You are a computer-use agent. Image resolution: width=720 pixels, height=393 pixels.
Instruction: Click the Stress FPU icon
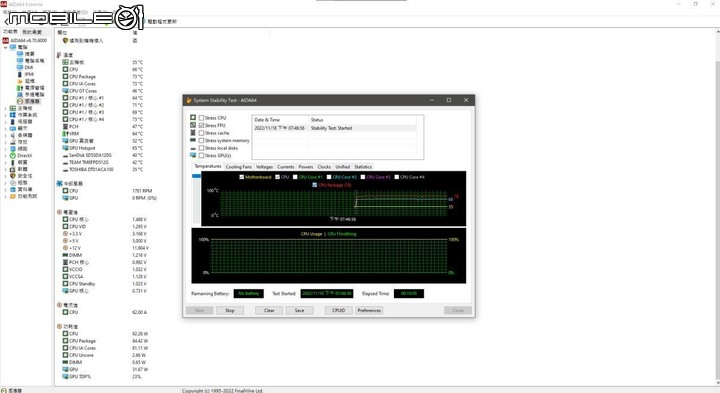point(193,125)
